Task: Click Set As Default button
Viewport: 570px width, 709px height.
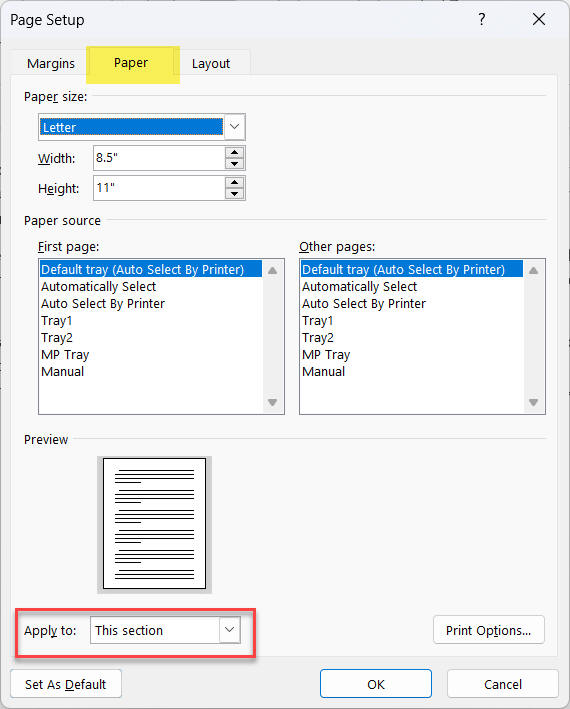Action: tap(66, 684)
